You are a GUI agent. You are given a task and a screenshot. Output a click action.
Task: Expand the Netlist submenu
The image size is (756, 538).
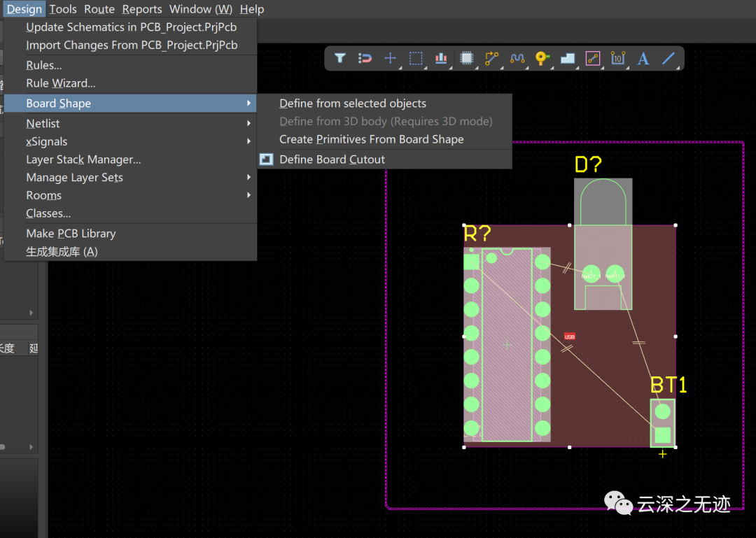(x=130, y=123)
